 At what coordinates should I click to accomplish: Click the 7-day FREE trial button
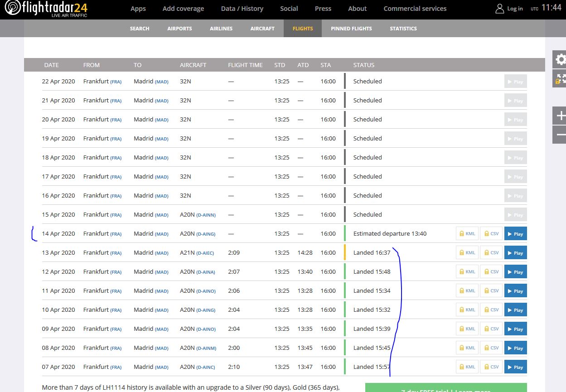(x=446, y=387)
